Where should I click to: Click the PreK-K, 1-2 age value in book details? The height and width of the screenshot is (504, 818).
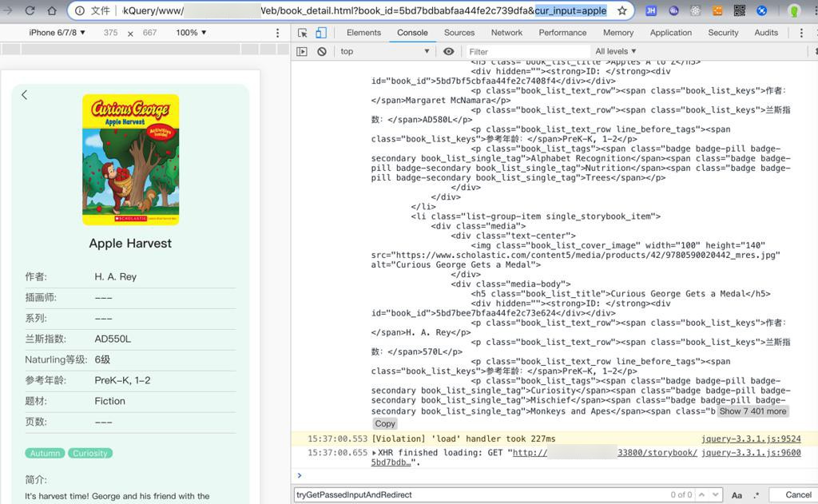[x=122, y=380]
